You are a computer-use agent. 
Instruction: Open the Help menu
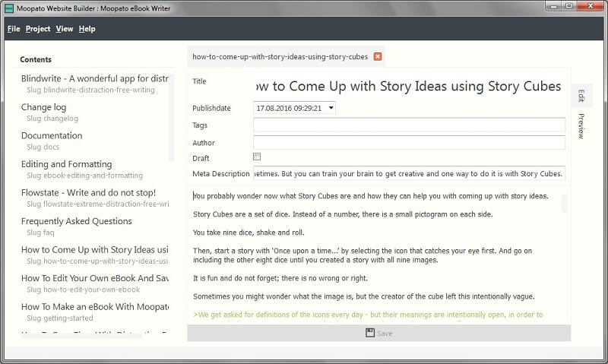[x=87, y=29]
